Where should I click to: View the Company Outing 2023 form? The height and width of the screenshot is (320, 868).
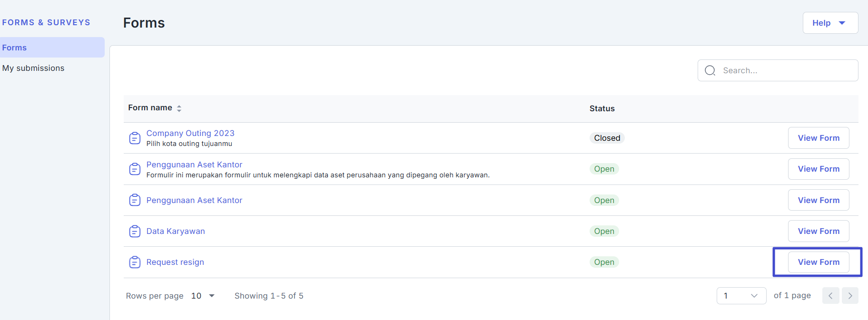click(x=818, y=138)
